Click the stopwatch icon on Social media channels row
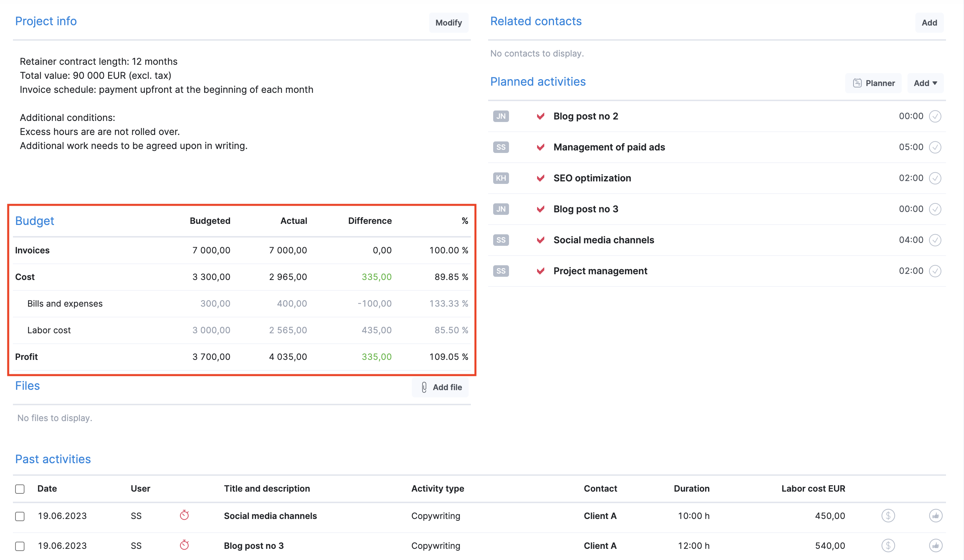The image size is (964, 560). coord(185,516)
